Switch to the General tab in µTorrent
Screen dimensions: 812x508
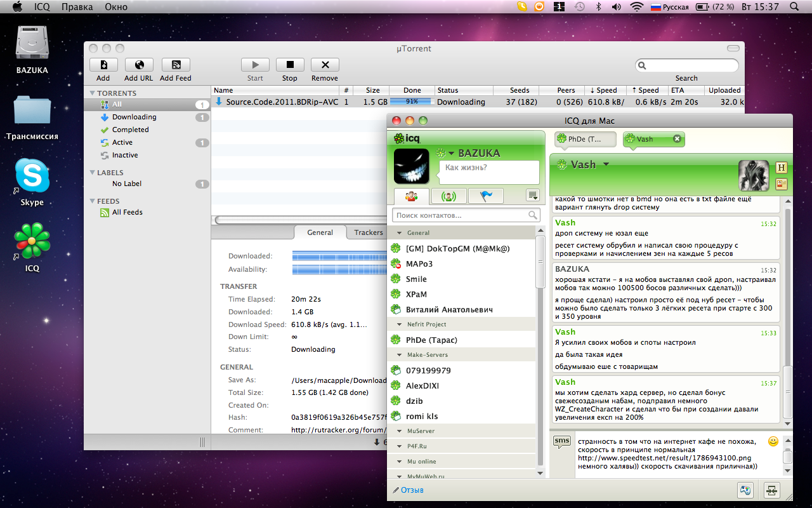click(x=320, y=232)
